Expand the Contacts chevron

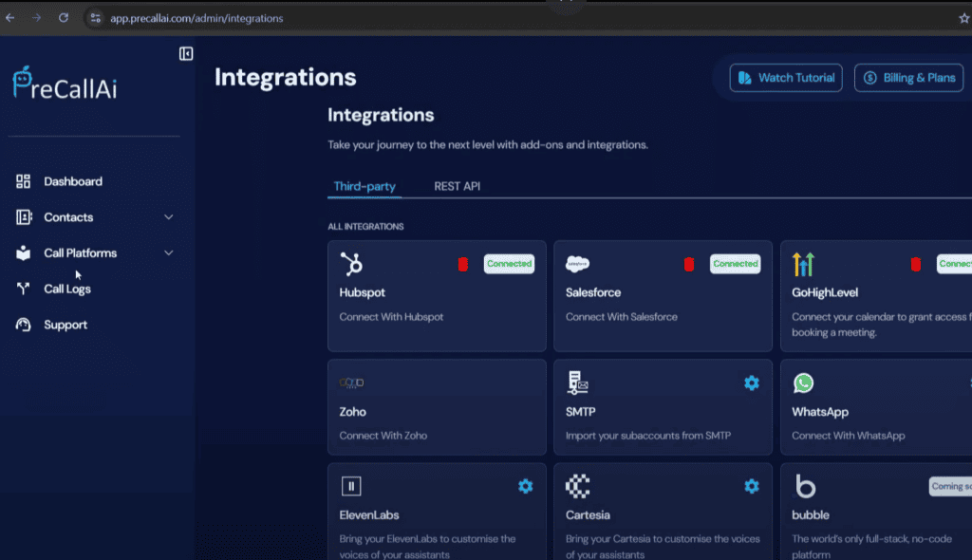pos(169,217)
